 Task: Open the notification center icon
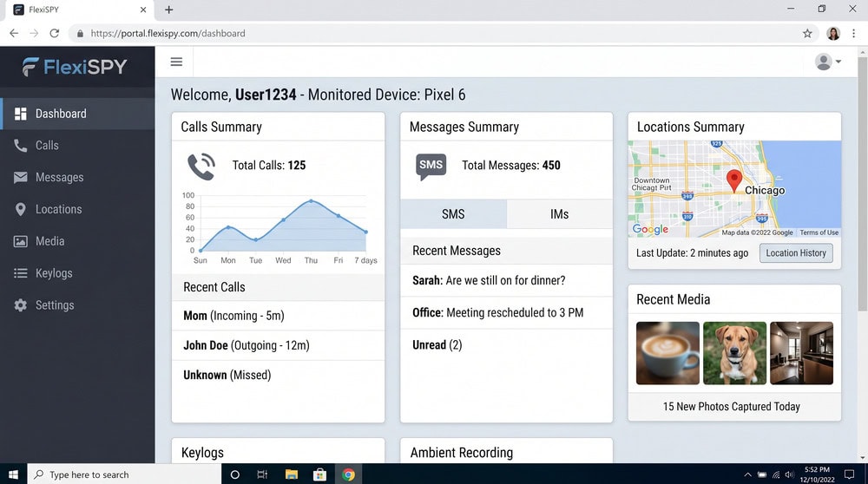pyautogui.click(x=849, y=474)
